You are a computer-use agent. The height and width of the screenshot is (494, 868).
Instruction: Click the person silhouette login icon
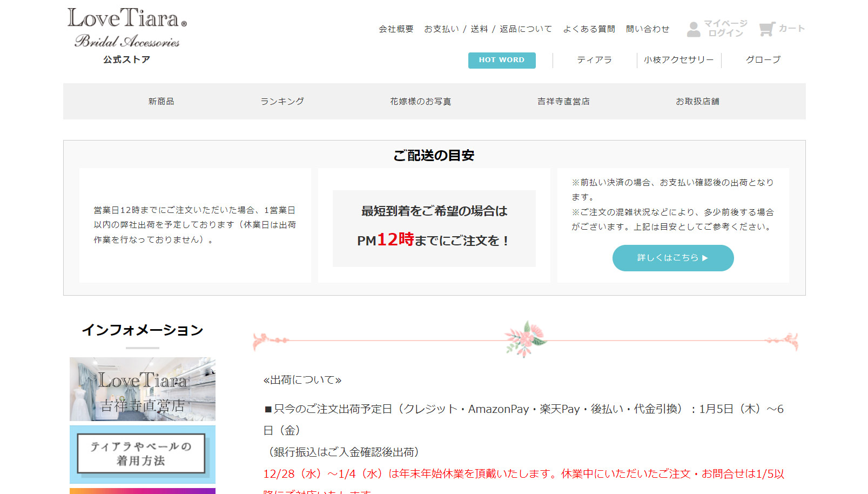coord(694,28)
